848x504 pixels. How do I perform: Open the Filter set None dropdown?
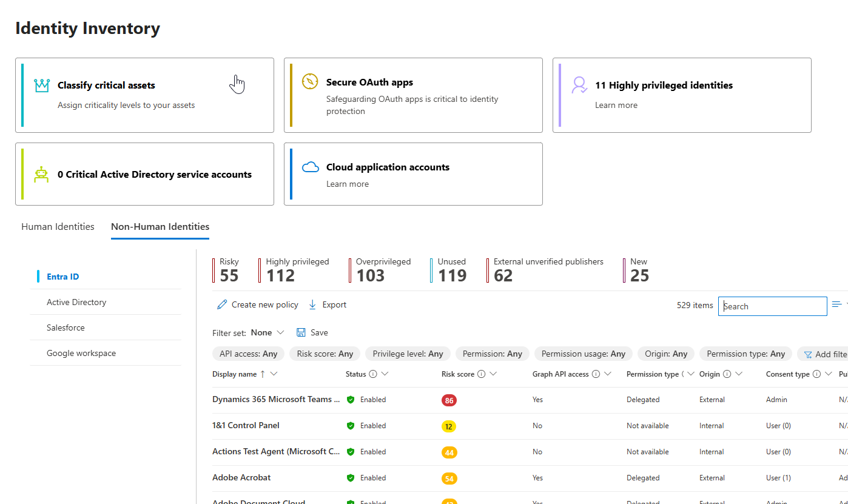(x=267, y=332)
